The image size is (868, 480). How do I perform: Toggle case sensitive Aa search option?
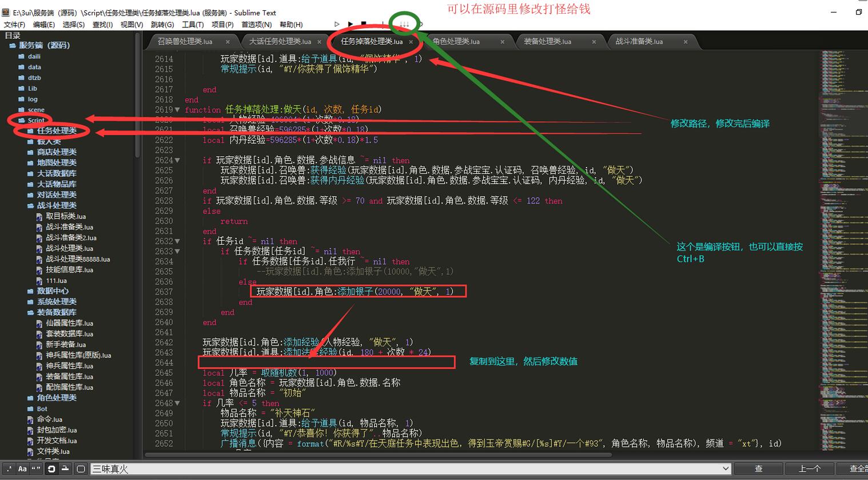[22, 469]
